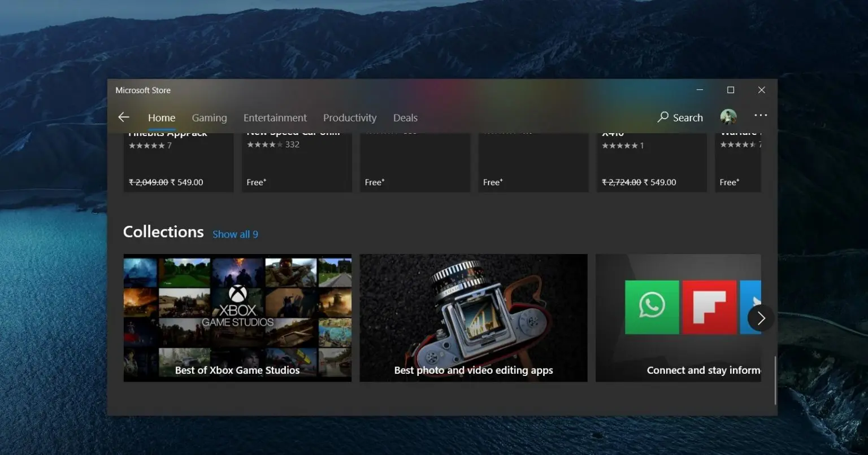Click the Show all 9 link
This screenshot has height=455, width=868.
pos(235,234)
